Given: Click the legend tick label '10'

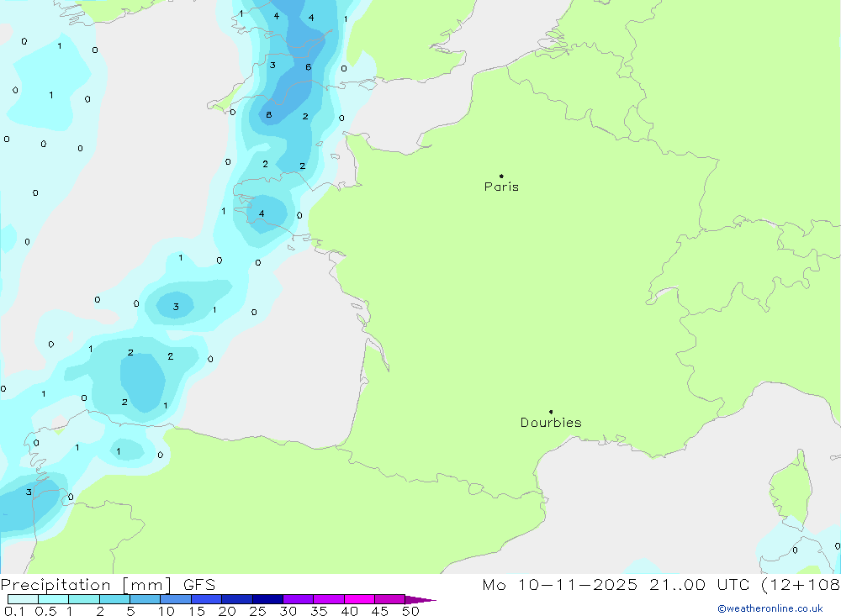Looking at the screenshot, I should click(x=167, y=611).
